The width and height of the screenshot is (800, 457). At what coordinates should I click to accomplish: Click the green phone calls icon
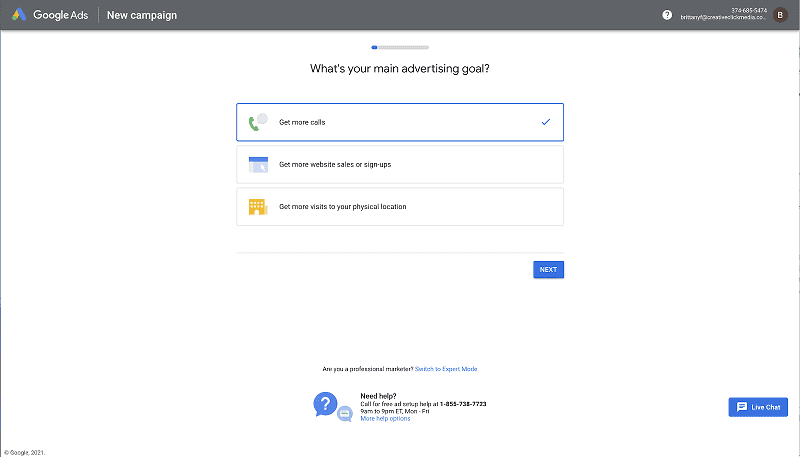pyautogui.click(x=258, y=122)
